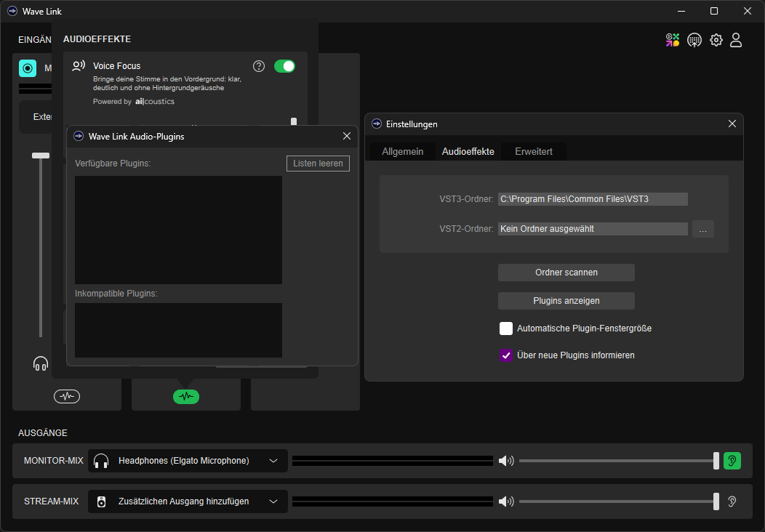
Task: Click the Ordner scannen button
Action: [566, 273]
